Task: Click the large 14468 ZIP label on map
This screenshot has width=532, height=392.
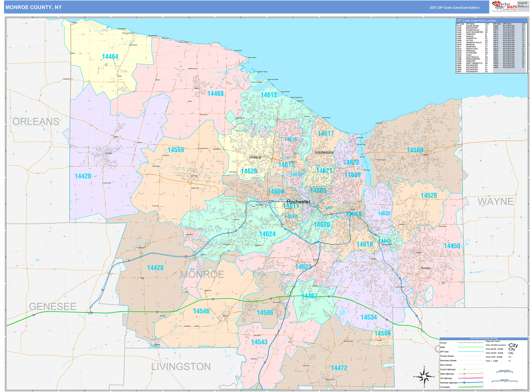Action: click(x=215, y=93)
